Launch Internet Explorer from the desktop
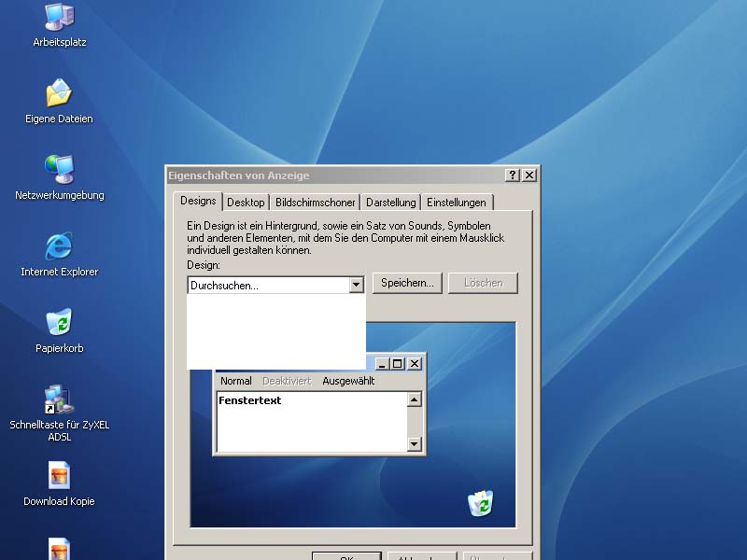Image resolution: width=747 pixels, height=560 pixels. (59, 247)
